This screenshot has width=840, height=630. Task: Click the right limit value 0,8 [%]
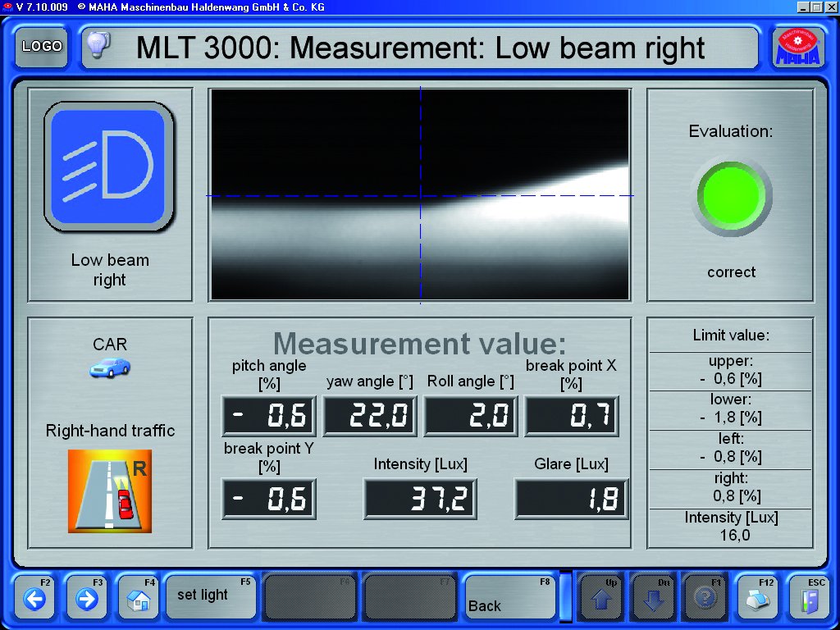pyautogui.click(x=737, y=495)
